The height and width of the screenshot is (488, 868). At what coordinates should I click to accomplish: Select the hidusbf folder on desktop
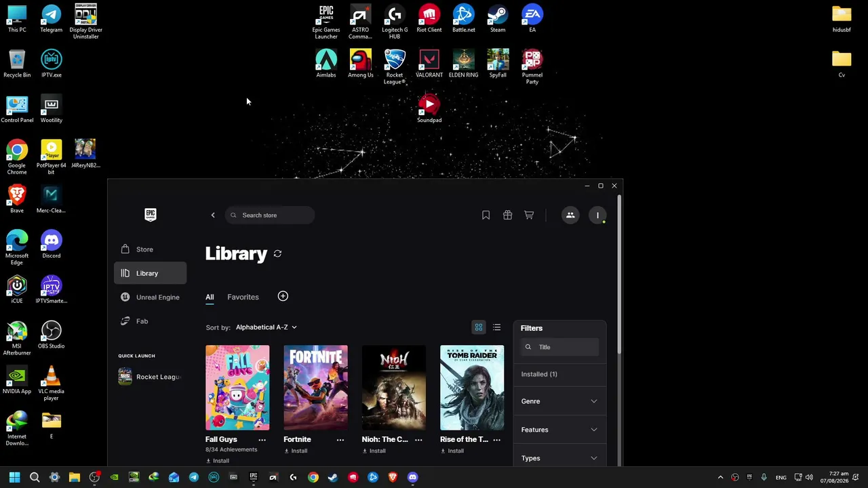842,19
